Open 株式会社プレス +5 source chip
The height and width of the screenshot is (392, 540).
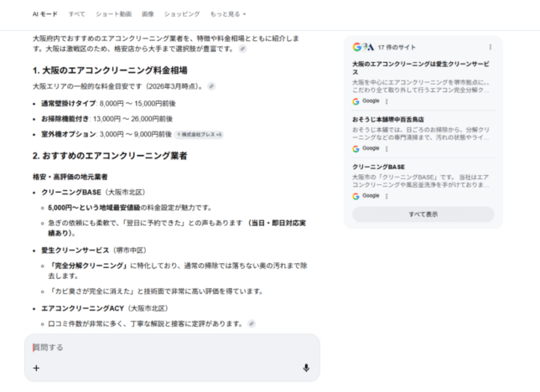(199, 135)
